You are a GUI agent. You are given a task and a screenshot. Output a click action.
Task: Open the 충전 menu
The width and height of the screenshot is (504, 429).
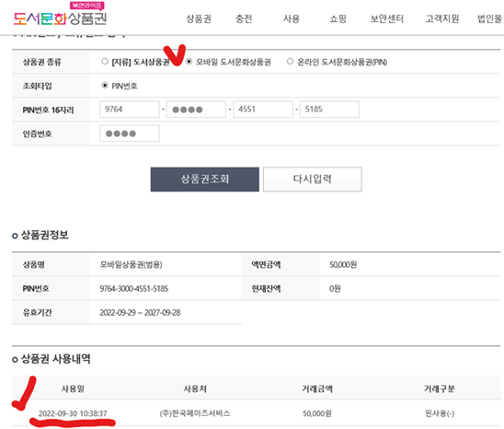(x=244, y=18)
